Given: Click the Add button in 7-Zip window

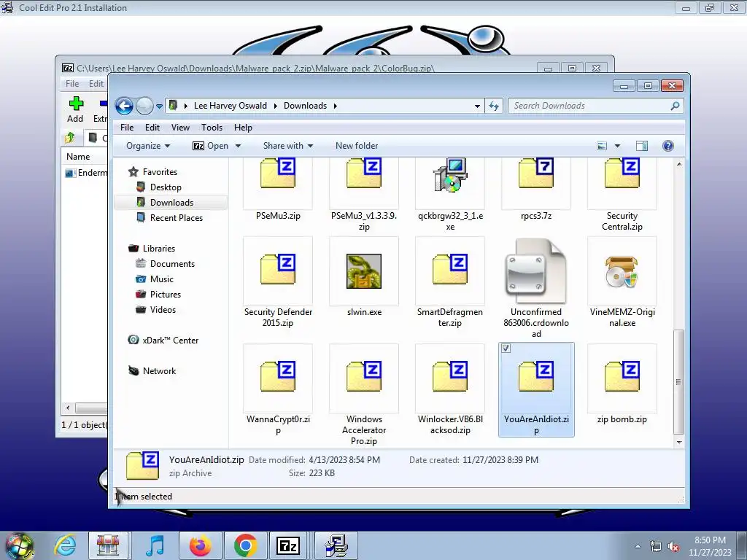Looking at the screenshot, I should click(75, 109).
